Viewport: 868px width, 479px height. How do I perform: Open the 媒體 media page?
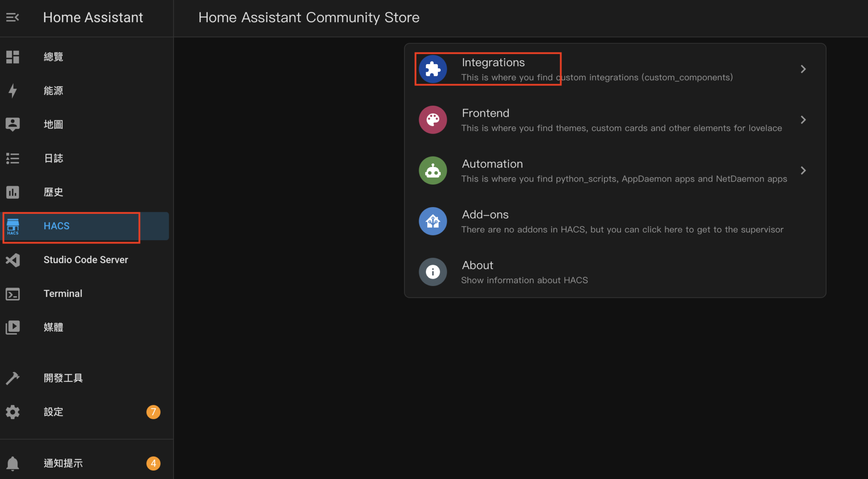click(53, 327)
